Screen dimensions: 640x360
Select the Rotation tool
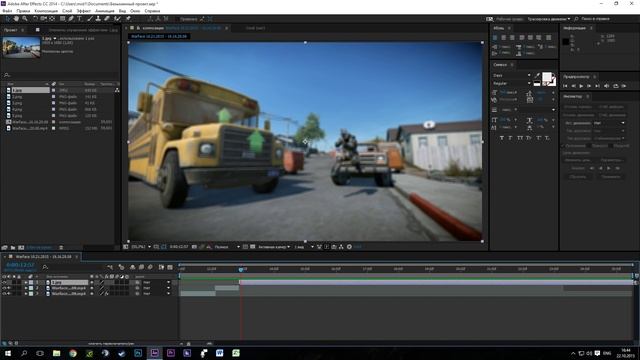(x=35, y=19)
